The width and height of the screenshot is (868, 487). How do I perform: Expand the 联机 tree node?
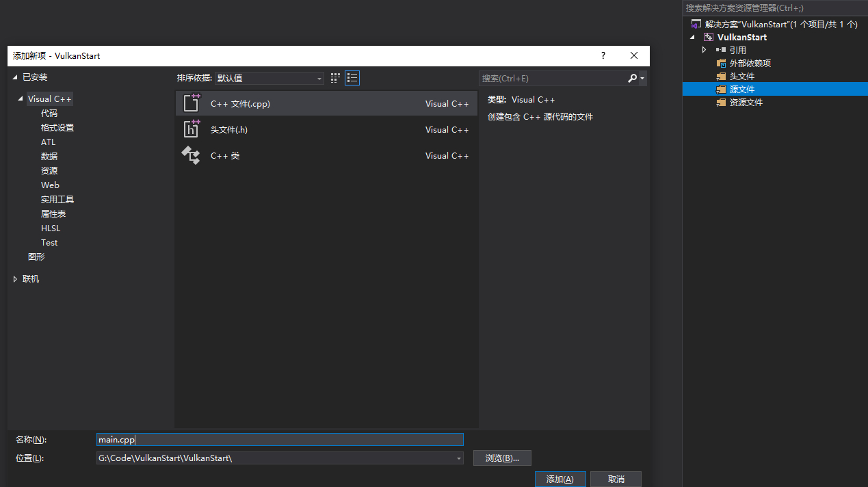click(16, 279)
